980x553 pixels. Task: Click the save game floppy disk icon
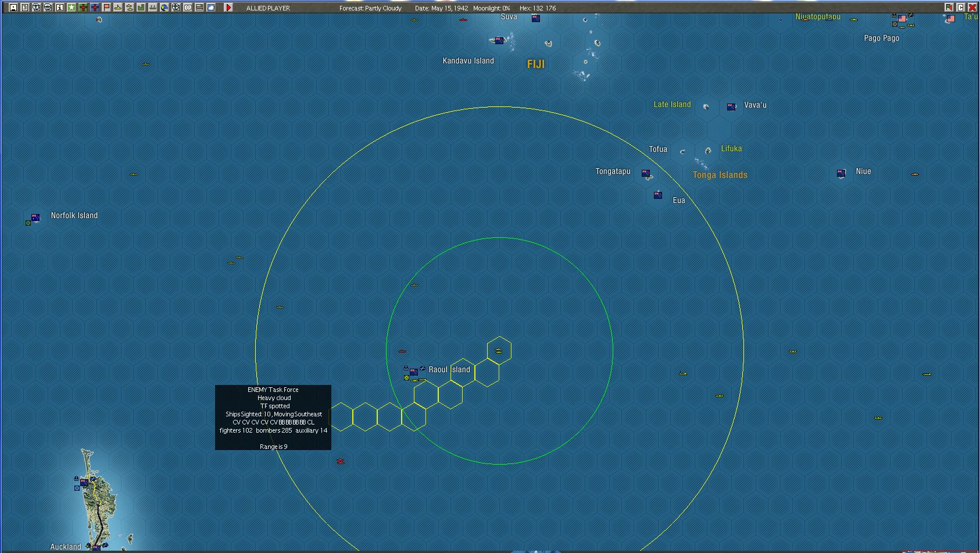click(x=13, y=8)
